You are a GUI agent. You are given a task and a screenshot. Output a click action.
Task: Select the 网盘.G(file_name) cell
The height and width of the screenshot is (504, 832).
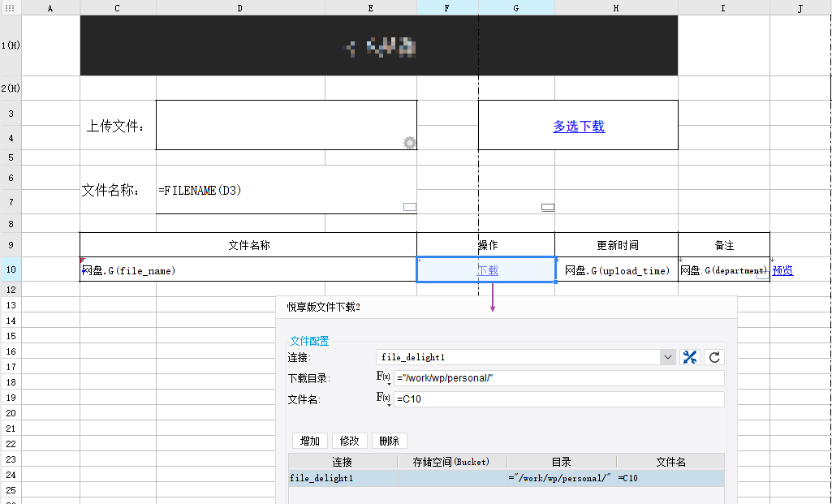248,270
